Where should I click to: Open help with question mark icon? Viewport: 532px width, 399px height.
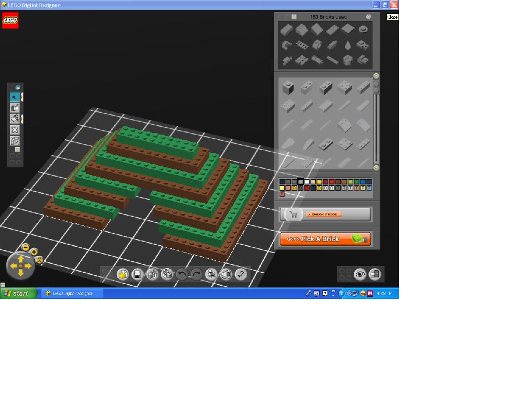241,274
